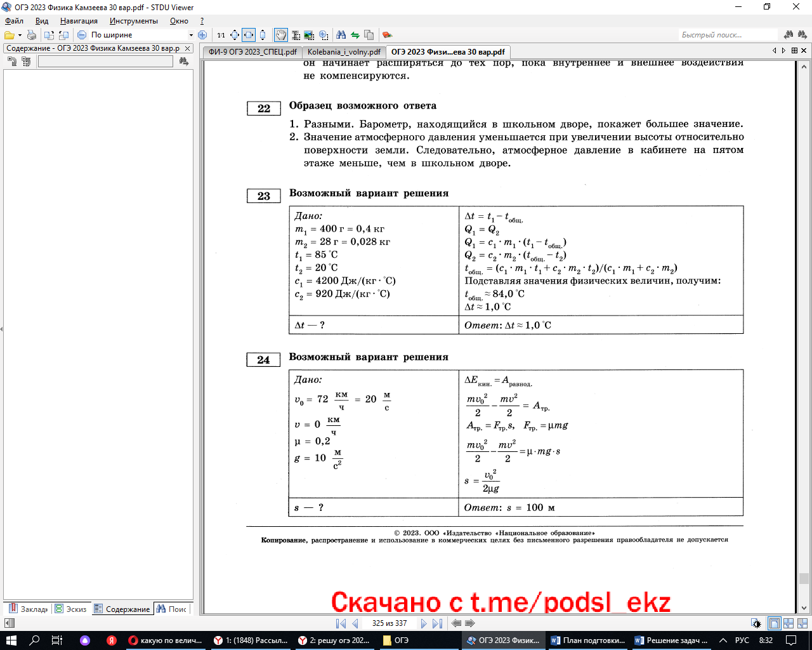The height and width of the screenshot is (650, 812).
Task: Open the 'По ширине' zoom dropdown
Action: coord(191,35)
